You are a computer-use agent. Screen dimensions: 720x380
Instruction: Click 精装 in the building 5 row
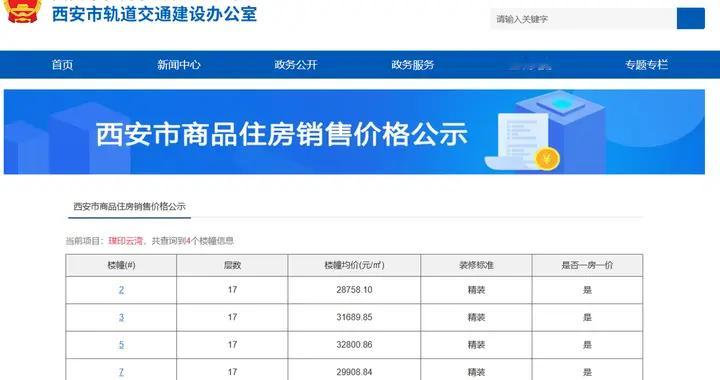click(476, 345)
